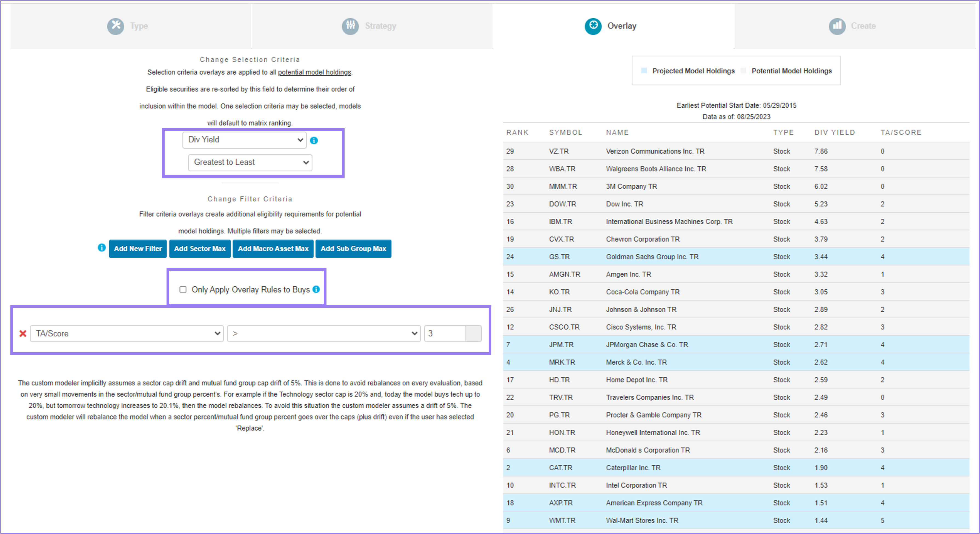
Task: Toggle Only Apply Overlay Rules to Buys
Action: (183, 290)
